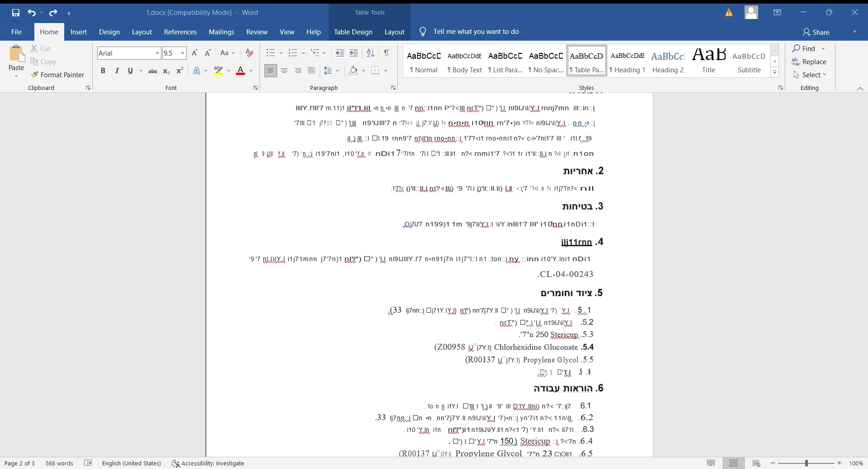Open the font size dropdown
The width and height of the screenshot is (868, 469).
click(x=183, y=53)
